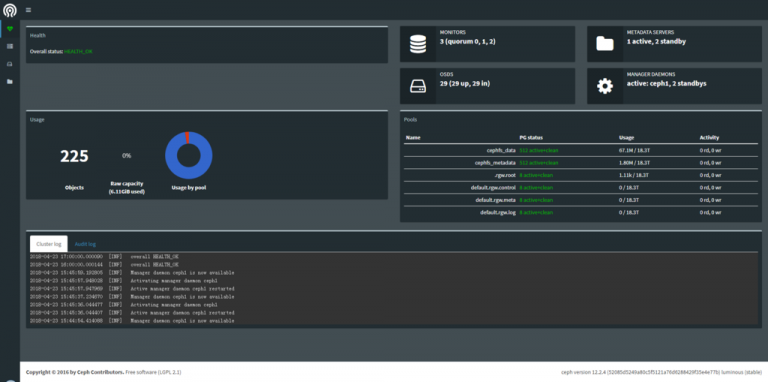The image size is (768, 382).
Task: Click the 1.80M / 18.3T usage value
Action: [x=634, y=163]
